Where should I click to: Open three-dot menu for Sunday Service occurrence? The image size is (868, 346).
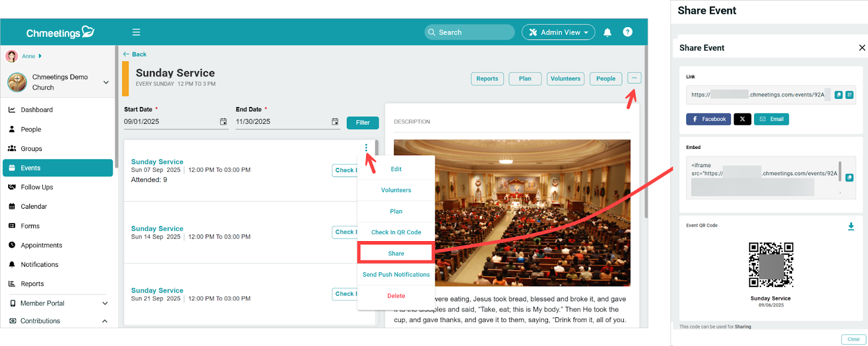click(366, 148)
